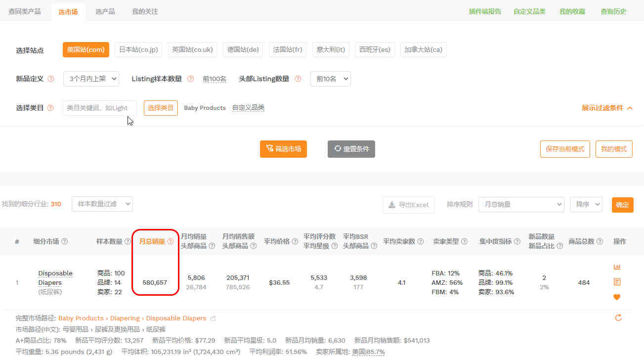Click the 保存当前模式 button
Screen dimensions: 644x360
coord(565,149)
